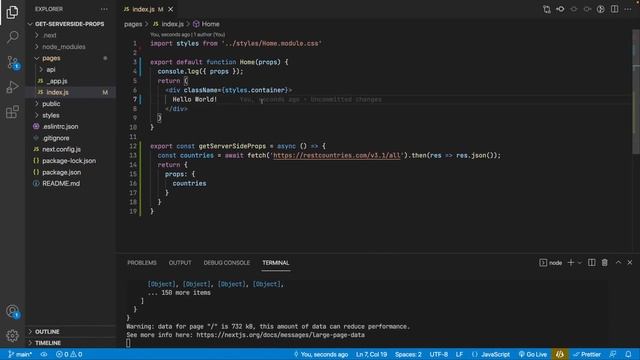Maximize the panel with the caret-up icon
The height and width of the screenshot is (360, 640).
(618, 262)
